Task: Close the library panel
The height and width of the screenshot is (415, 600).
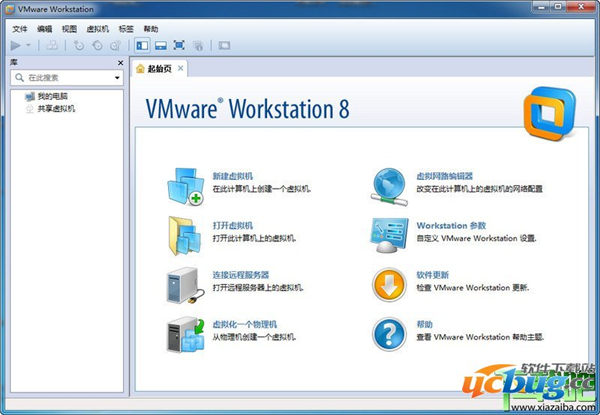Action: [121, 63]
